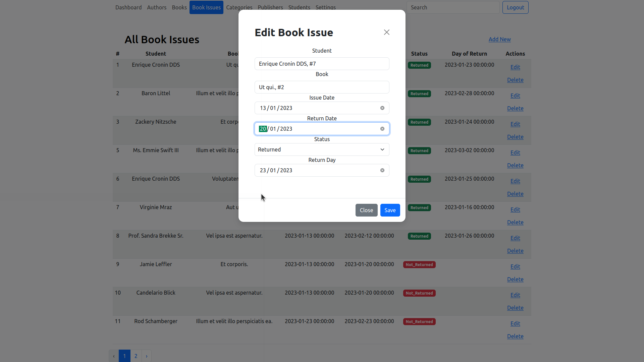Open the Dashboard nav item
644x362 pixels.
click(128, 7)
